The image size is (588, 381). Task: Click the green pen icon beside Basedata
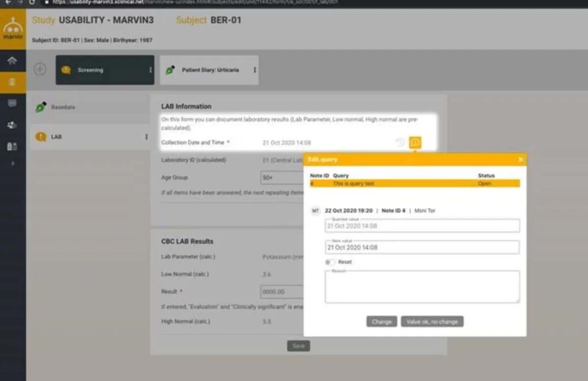point(41,107)
